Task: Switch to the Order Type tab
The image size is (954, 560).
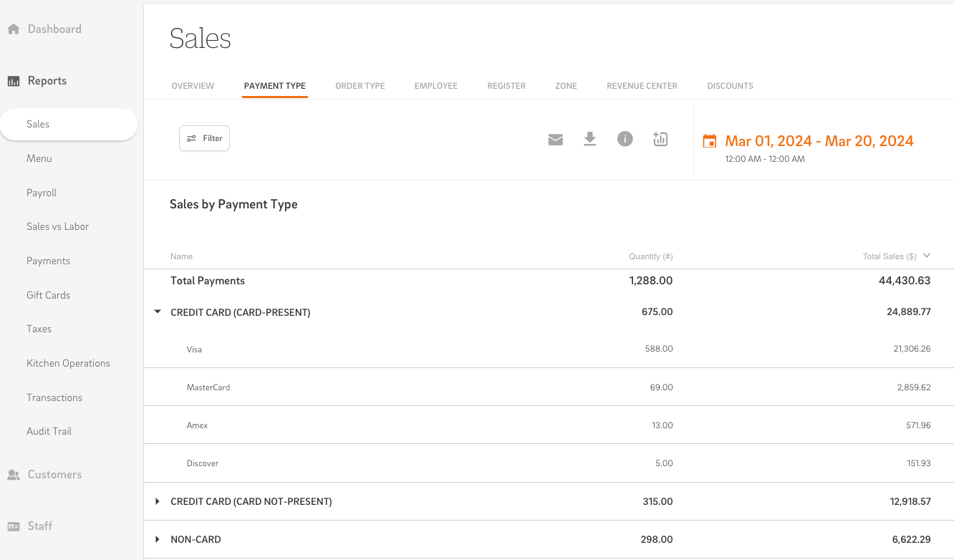Action: click(x=360, y=86)
